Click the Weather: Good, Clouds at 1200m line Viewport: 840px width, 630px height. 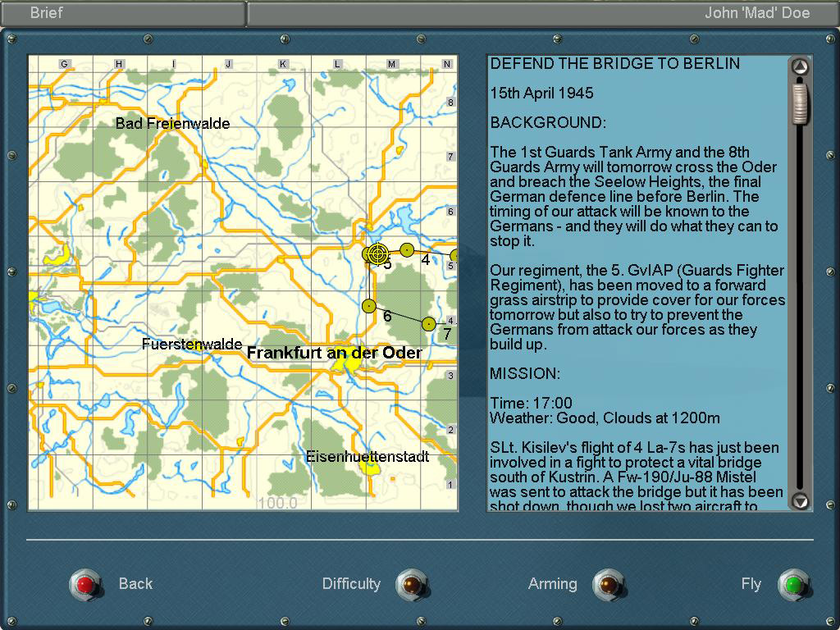point(605,418)
